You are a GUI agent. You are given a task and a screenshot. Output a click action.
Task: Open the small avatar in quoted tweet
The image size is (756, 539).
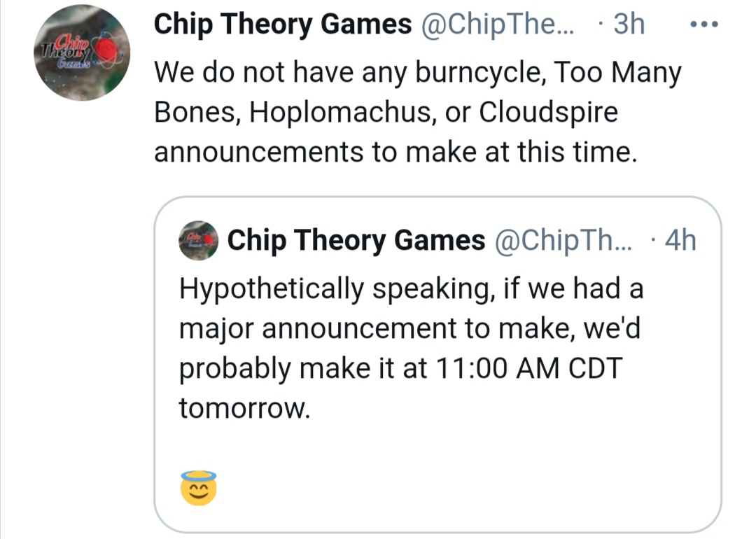point(198,240)
